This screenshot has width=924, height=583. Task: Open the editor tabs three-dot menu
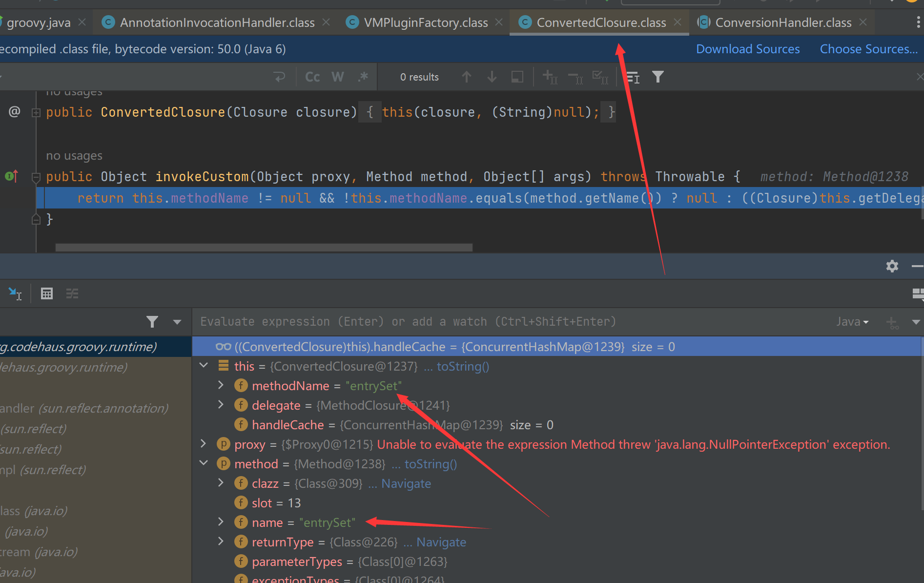click(x=918, y=22)
